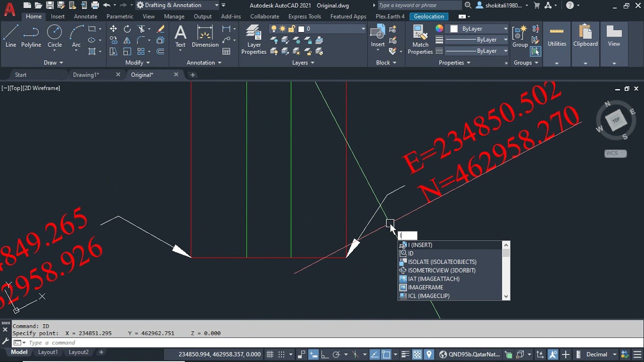Screen dimensions: 644x362
Task: Expand the Layers panel dropdown
Action: pos(303,62)
